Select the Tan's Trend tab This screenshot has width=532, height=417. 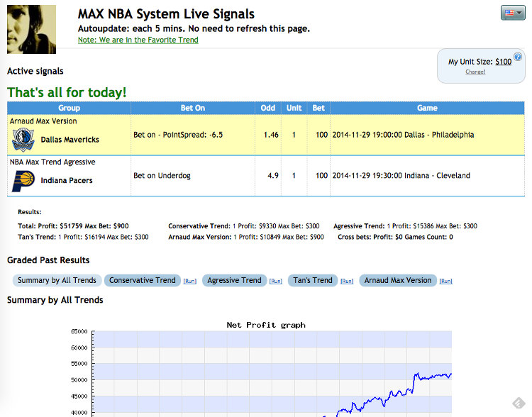pyautogui.click(x=313, y=280)
